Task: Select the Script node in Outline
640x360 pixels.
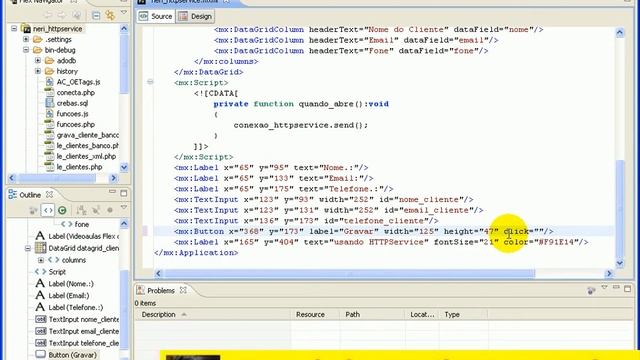Action: (x=57, y=272)
